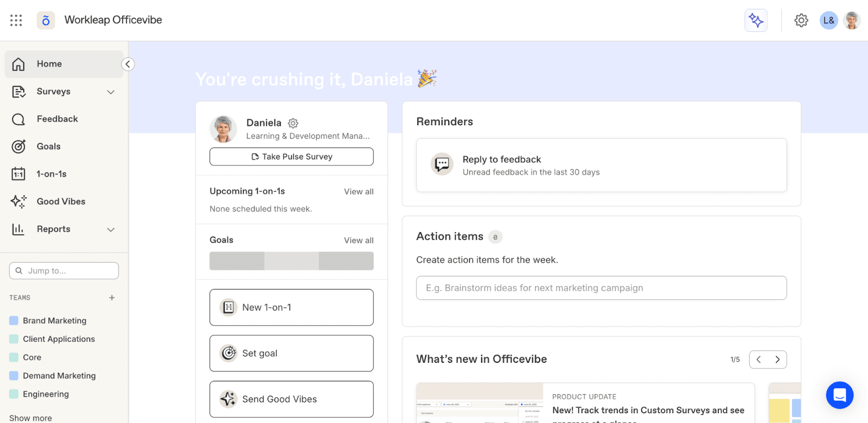Open Goals in the sidebar

64,146
